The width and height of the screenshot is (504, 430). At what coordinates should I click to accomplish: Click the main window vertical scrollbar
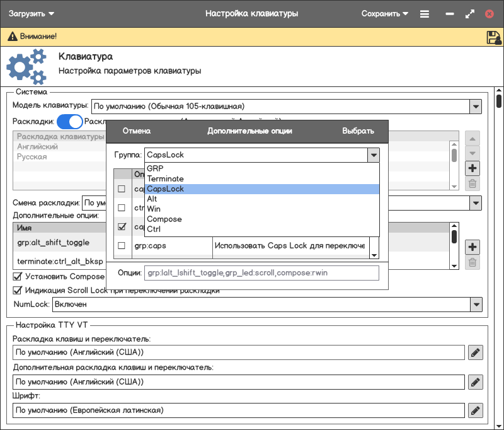pyautogui.click(x=499, y=101)
